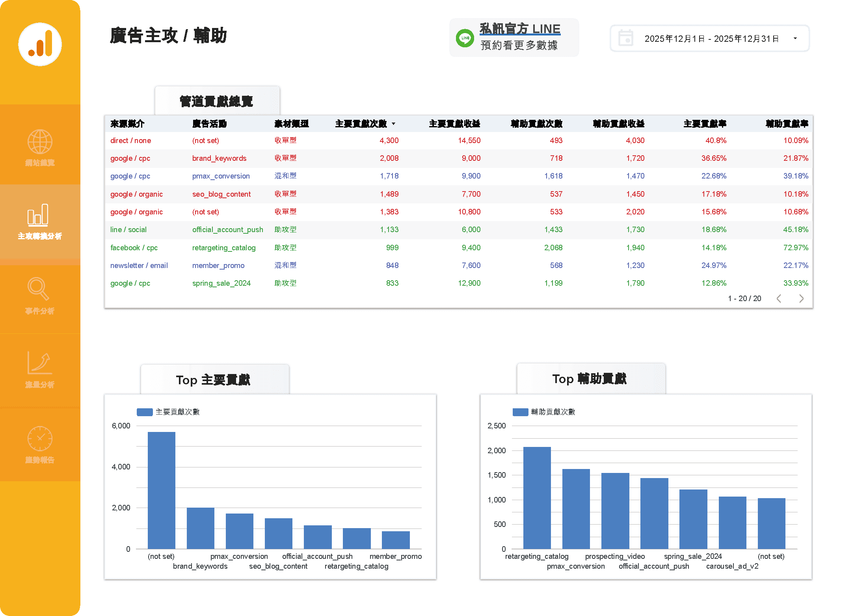The width and height of the screenshot is (841, 616).
Task: Select the Top 輔助貢獻 tab
Action: 590,379
